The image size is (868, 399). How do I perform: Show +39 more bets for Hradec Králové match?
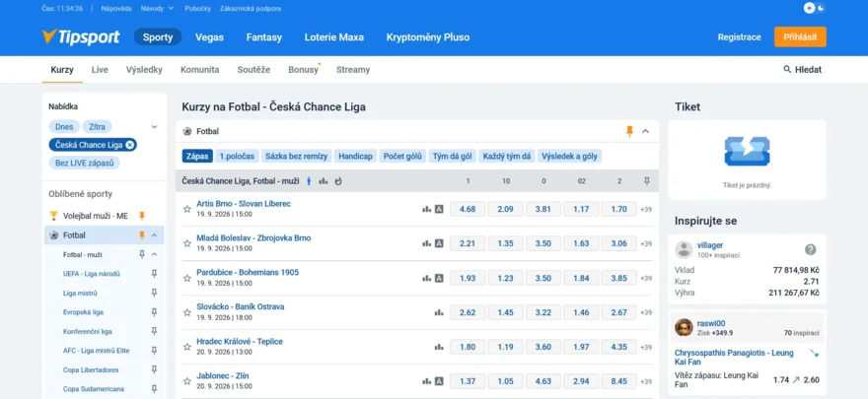646,348
